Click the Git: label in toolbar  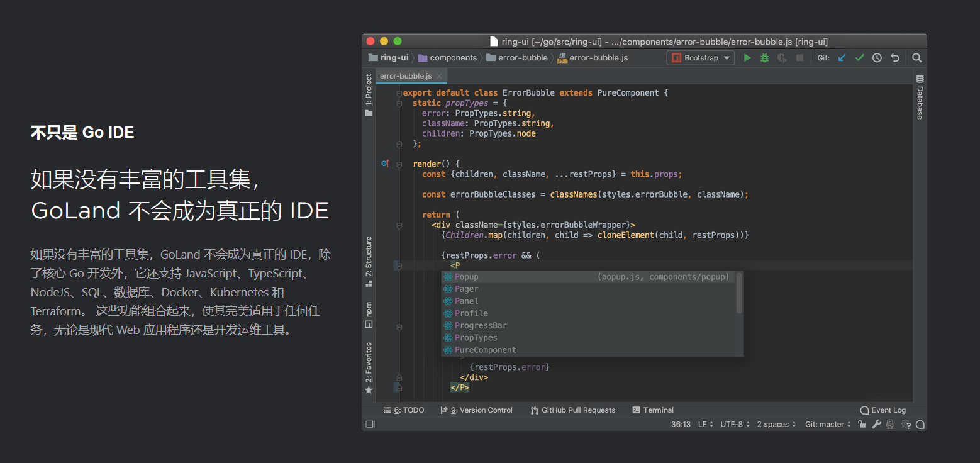click(823, 58)
